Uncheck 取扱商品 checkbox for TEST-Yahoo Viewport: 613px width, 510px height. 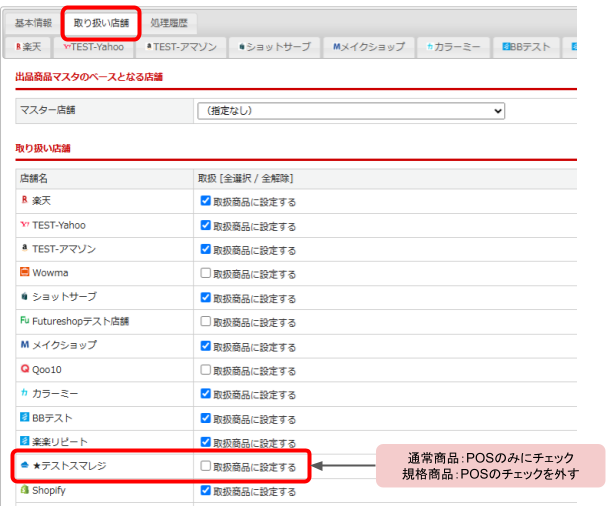tap(206, 225)
